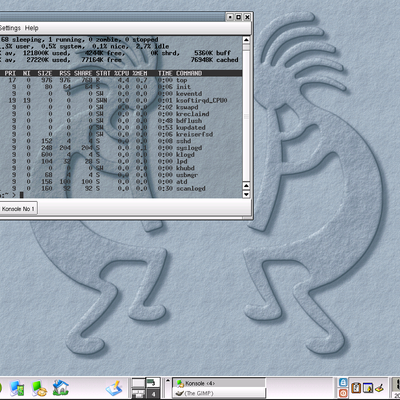Click the Konsole scrollbar bottom down arrow
This screenshot has height=400, width=400.
tap(246, 194)
